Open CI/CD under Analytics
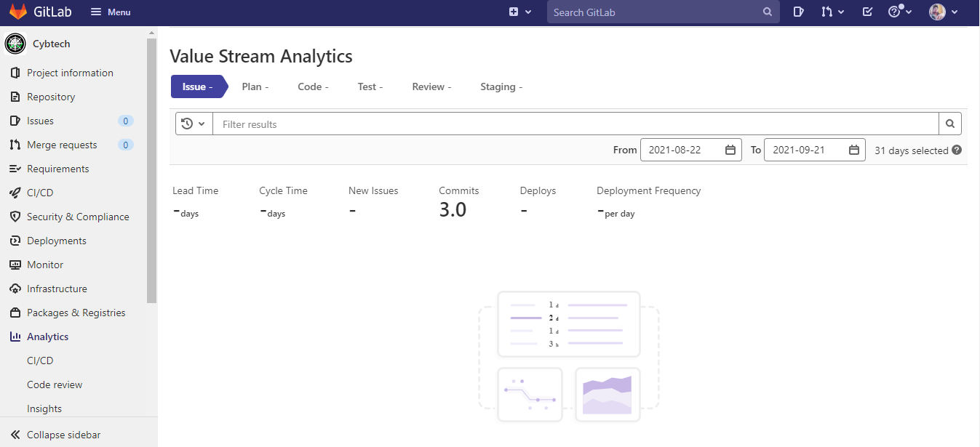 [40, 361]
